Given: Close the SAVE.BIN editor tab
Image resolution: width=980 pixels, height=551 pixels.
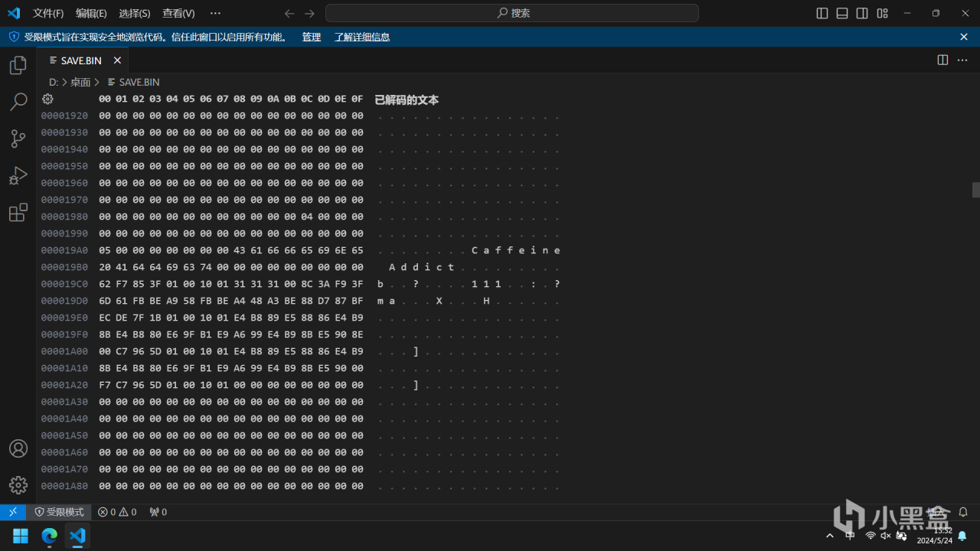Looking at the screenshot, I should [117, 60].
